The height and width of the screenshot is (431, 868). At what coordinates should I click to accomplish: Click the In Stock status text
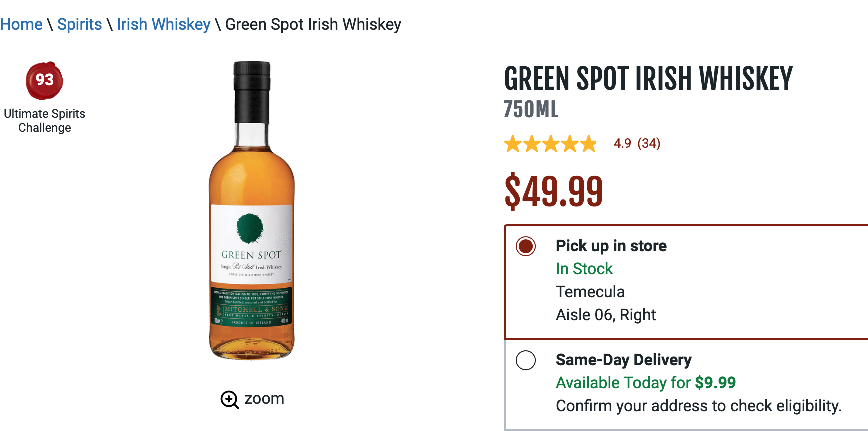(x=584, y=269)
